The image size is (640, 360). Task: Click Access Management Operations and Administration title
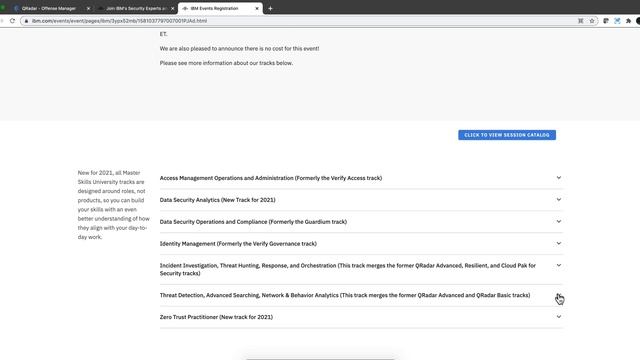[x=271, y=178]
